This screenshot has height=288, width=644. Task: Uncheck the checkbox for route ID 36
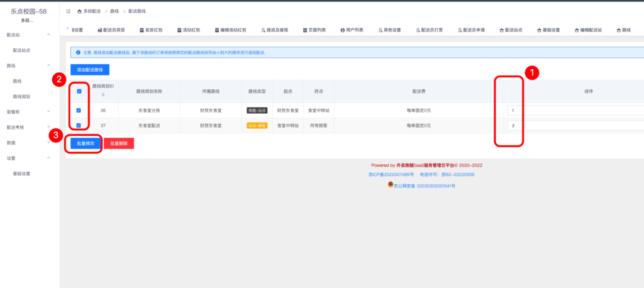coord(79,111)
